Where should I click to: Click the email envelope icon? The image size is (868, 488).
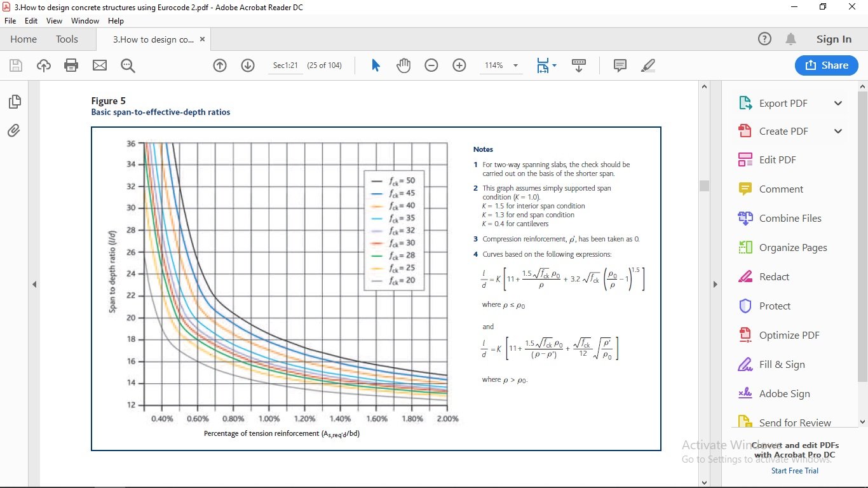click(x=100, y=65)
